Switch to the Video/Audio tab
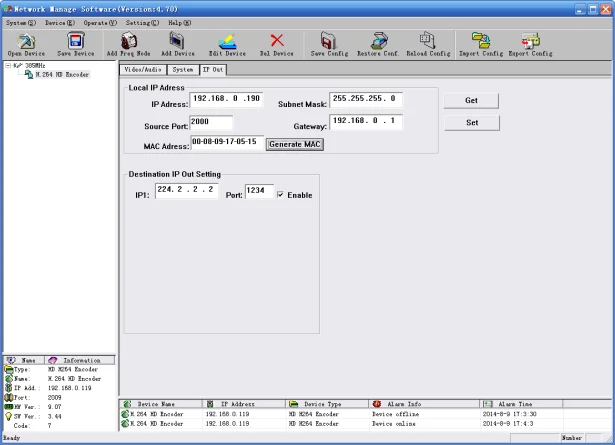 (x=142, y=70)
